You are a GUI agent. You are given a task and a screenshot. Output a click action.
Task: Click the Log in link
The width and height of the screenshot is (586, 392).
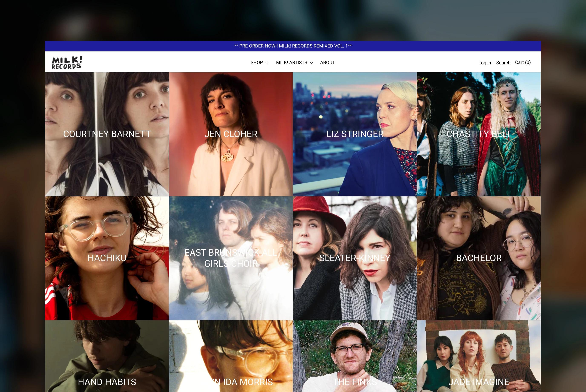tap(485, 63)
